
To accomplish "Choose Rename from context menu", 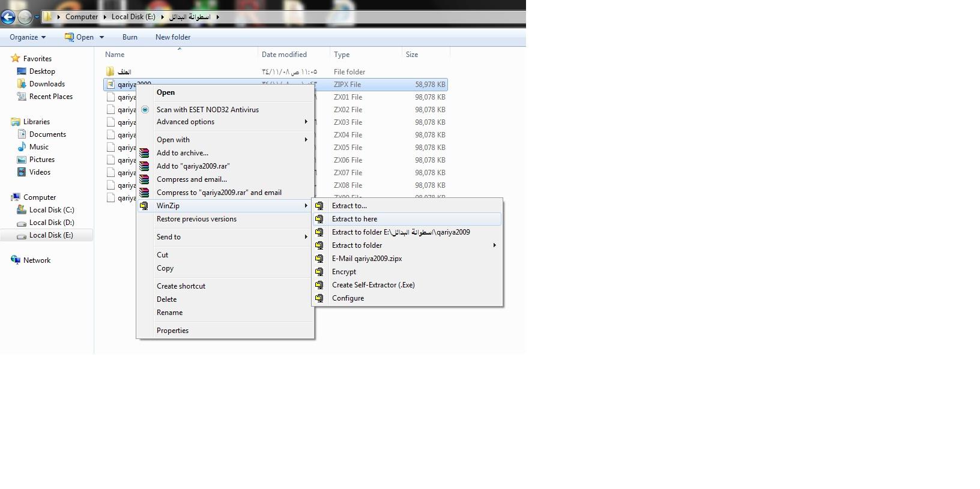I will pos(225,313).
